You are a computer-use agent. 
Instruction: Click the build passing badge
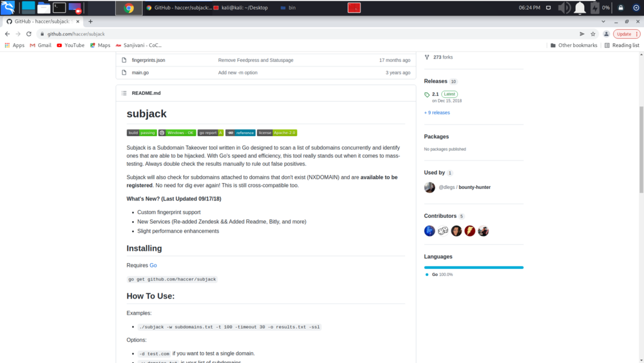(142, 133)
